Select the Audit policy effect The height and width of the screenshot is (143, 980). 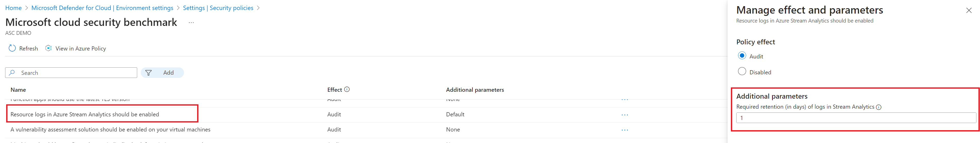[742, 56]
